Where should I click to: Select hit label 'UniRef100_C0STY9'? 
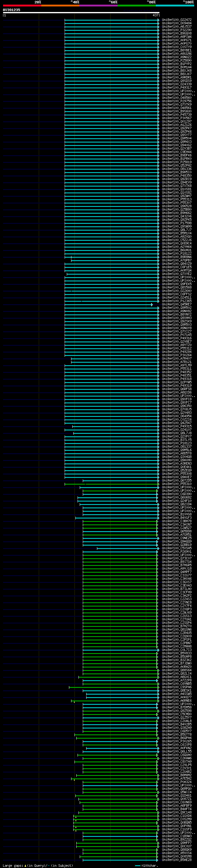(177, 47)
